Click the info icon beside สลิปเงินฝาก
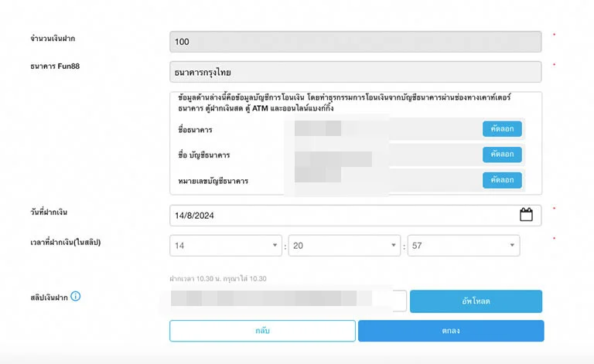Viewport: 594px width, 364px height. (76, 296)
